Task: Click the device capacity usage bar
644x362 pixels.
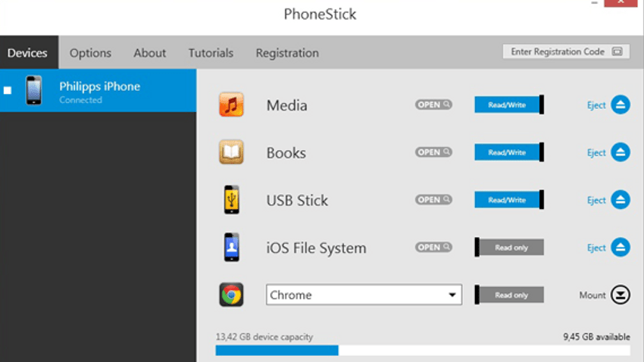Action: pyautogui.click(x=423, y=350)
